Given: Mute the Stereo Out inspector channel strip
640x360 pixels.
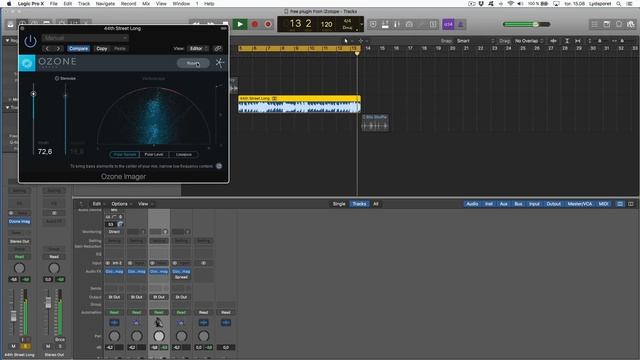Looking at the screenshot, I should 48,346.
